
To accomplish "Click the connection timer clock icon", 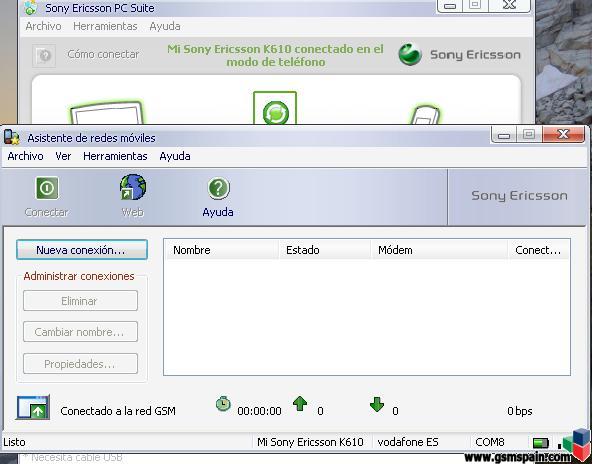I will coord(223,404).
